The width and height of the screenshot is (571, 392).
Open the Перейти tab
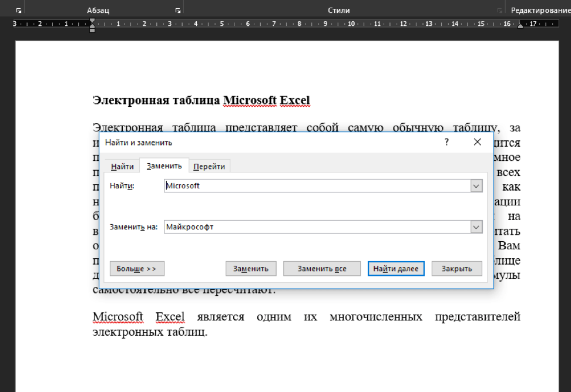[209, 166]
